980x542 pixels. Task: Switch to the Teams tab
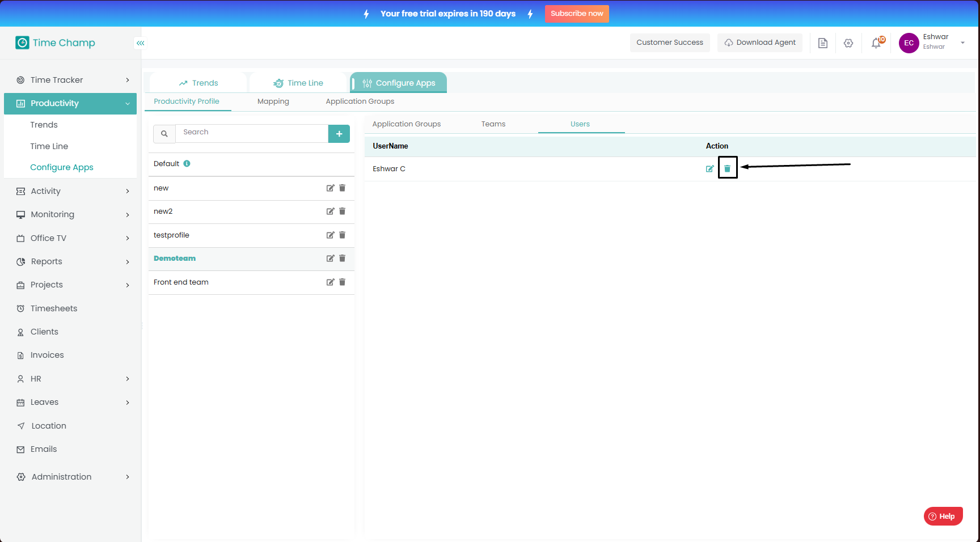tap(493, 124)
